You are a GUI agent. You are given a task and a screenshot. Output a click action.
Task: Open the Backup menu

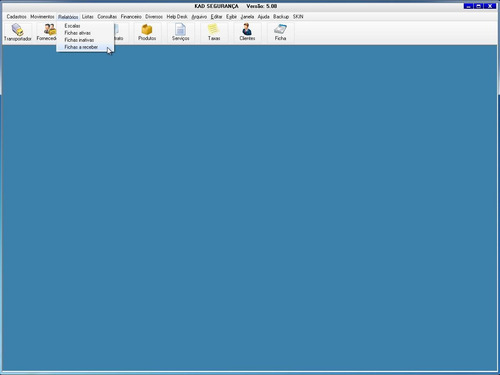point(281,16)
